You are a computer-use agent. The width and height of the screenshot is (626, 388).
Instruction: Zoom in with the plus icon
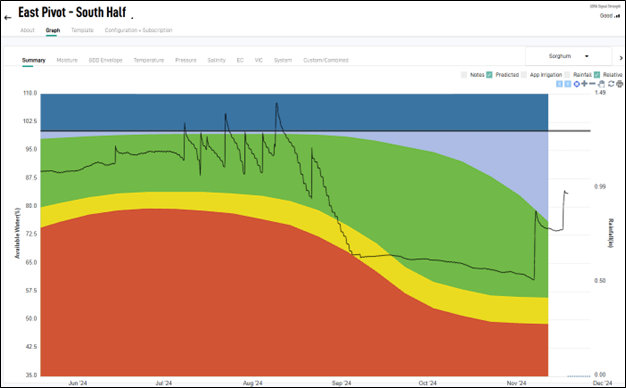584,83
